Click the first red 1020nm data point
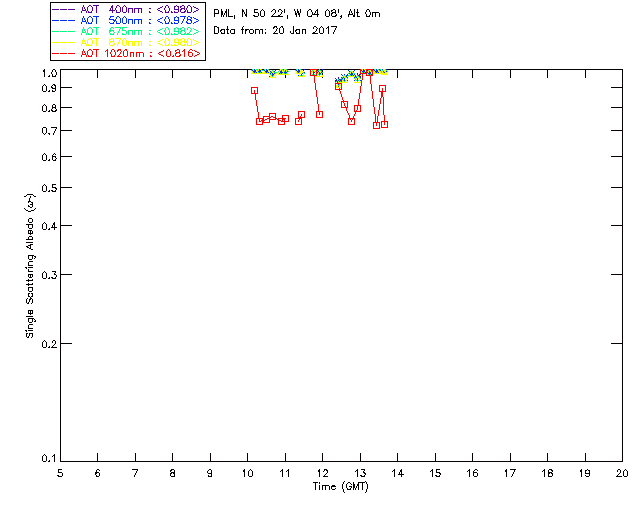 point(254,91)
